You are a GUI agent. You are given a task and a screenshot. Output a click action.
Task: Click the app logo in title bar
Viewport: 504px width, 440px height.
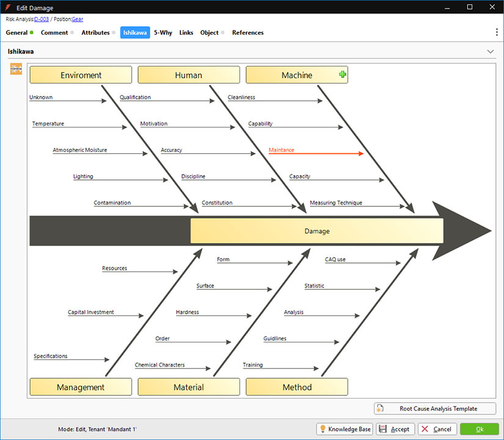pyautogui.click(x=8, y=7)
